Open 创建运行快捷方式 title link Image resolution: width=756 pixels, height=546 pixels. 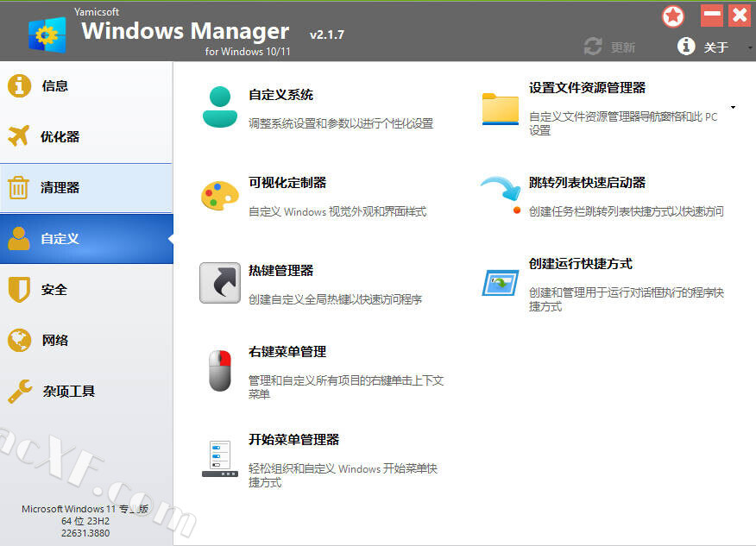point(581,264)
